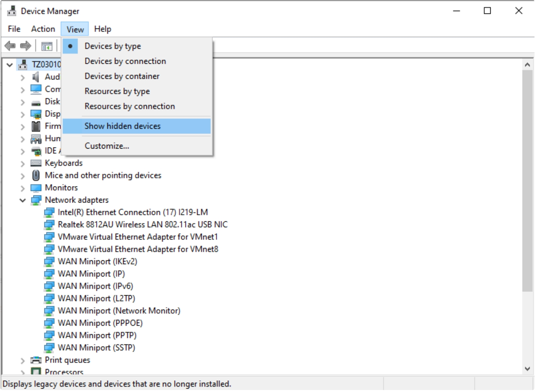Collapse the root computer node

[x=9, y=65]
